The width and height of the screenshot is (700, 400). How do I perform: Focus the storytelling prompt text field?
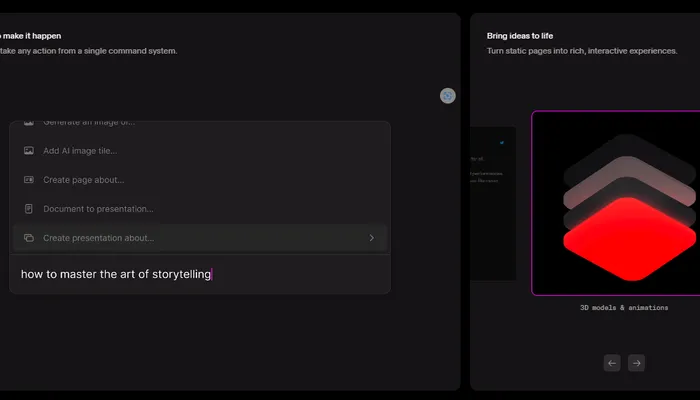pos(200,274)
